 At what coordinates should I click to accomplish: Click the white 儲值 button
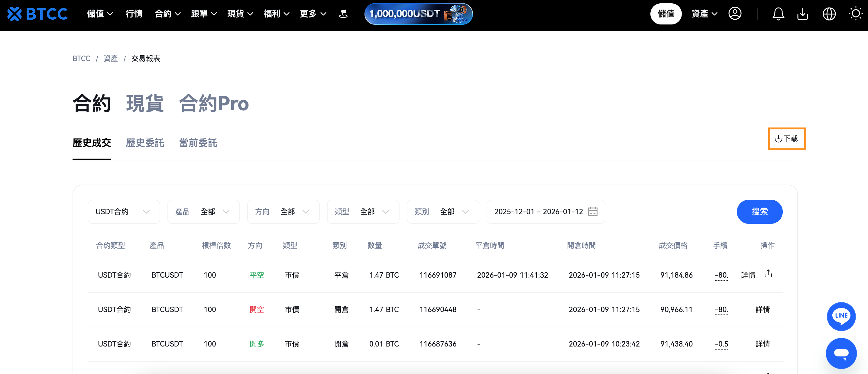[x=666, y=14]
